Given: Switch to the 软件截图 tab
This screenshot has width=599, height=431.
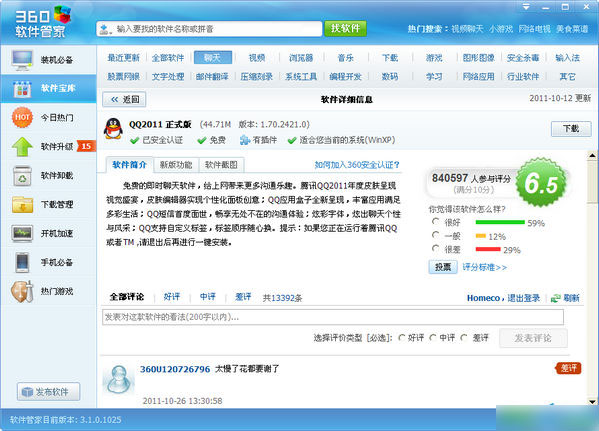Looking at the screenshot, I should [x=221, y=165].
